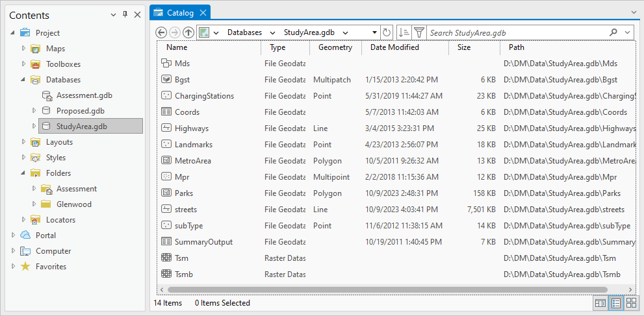Open the Sort options menu
The width and height of the screenshot is (644, 316).
point(404,32)
